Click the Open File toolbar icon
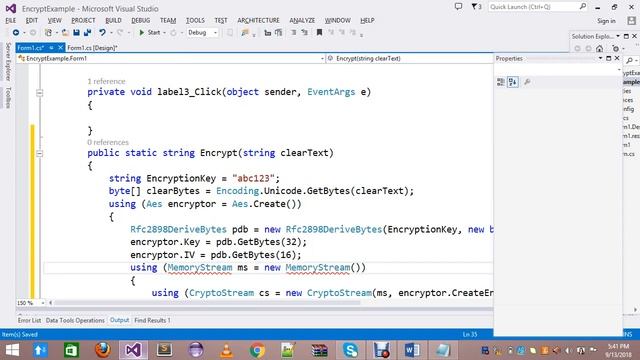The height and width of the screenshot is (360, 640). coord(65,33)
